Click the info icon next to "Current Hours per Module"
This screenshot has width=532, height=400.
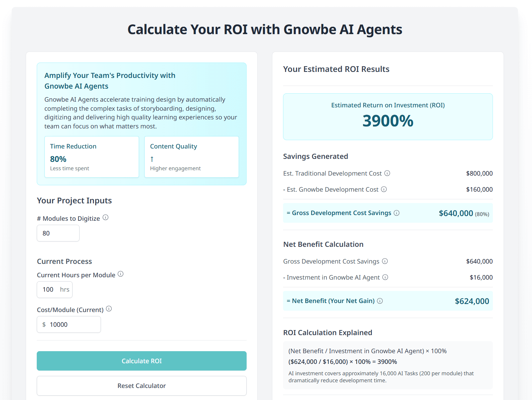click(121, 274)
